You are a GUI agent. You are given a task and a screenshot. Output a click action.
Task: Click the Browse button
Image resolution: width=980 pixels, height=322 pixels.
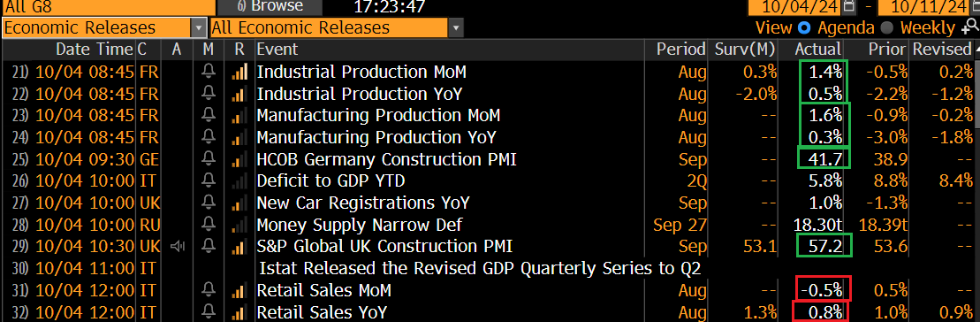pos(270,7)
